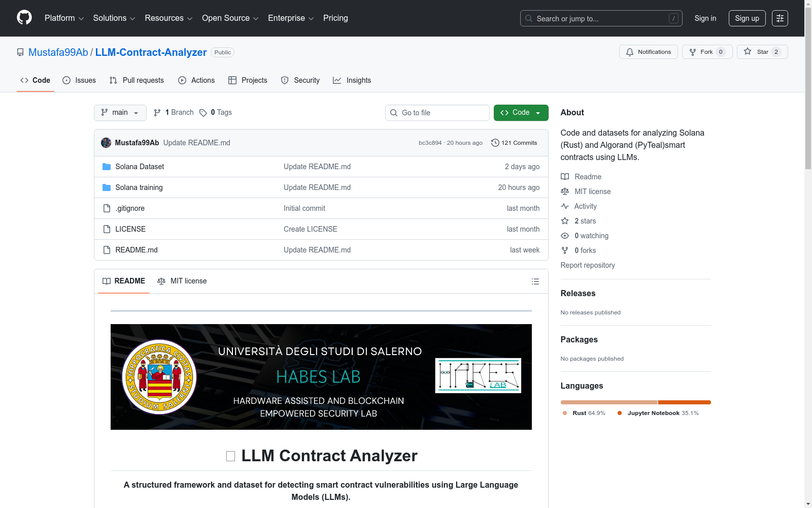
Task: Switch to the Projects tab
Action: click(x=248, y=80)
